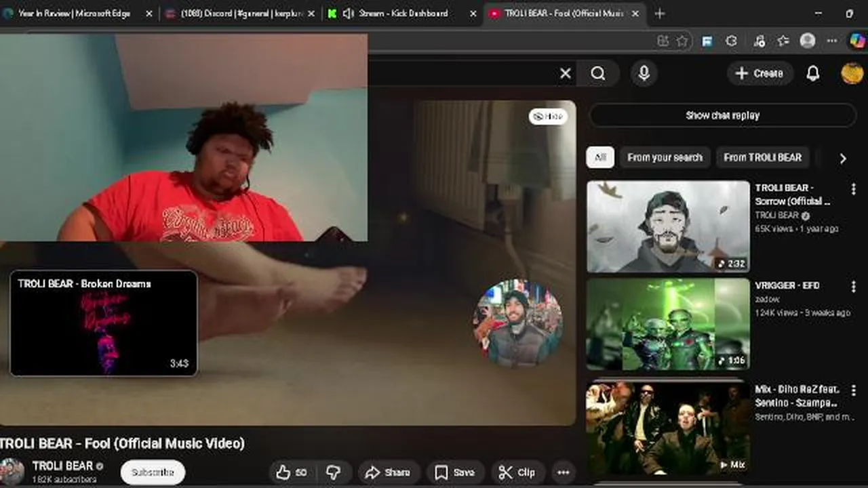Image resolution: width=868 pixels, height=488 pixels.
Task: Like the video with thumbs up
Action: [x=292, y=472]
